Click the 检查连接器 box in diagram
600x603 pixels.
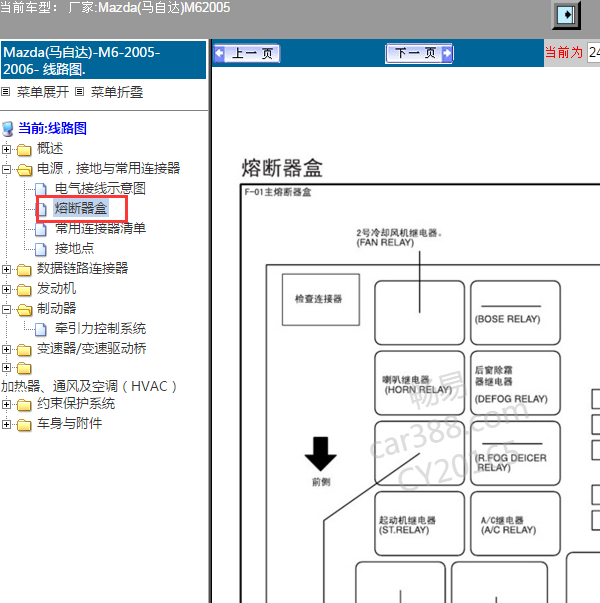(321, 300)
